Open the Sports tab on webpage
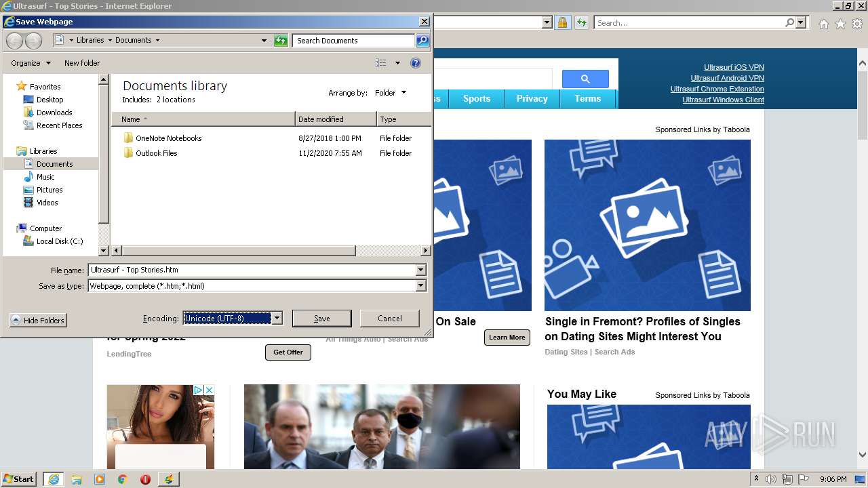868x488 pixels. 477,99
